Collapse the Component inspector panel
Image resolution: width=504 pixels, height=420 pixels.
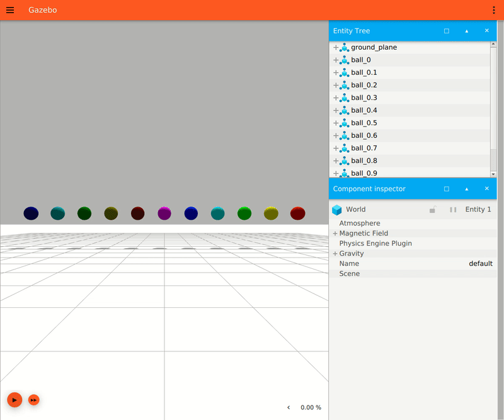point(467,189)
